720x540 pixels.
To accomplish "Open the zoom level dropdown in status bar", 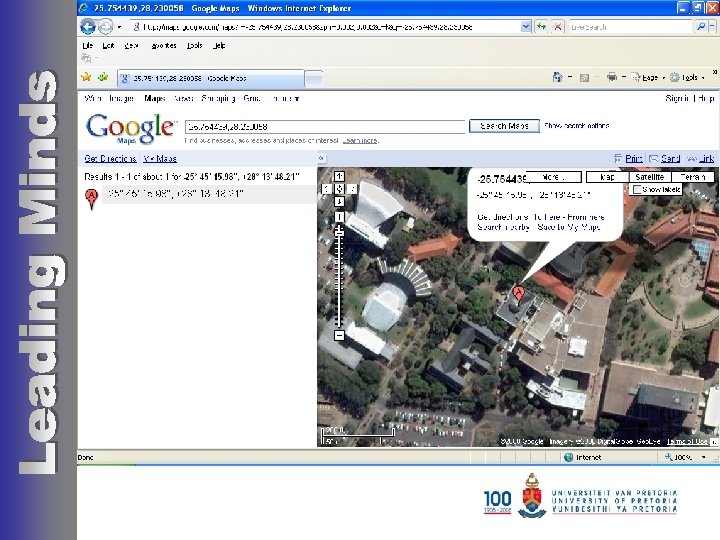I will 703,457.
